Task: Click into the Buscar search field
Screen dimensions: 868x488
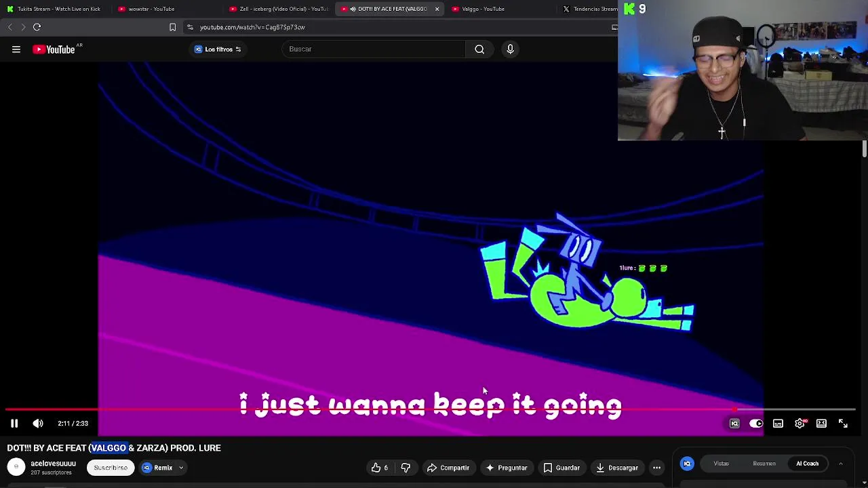Action: coord(375,49)
